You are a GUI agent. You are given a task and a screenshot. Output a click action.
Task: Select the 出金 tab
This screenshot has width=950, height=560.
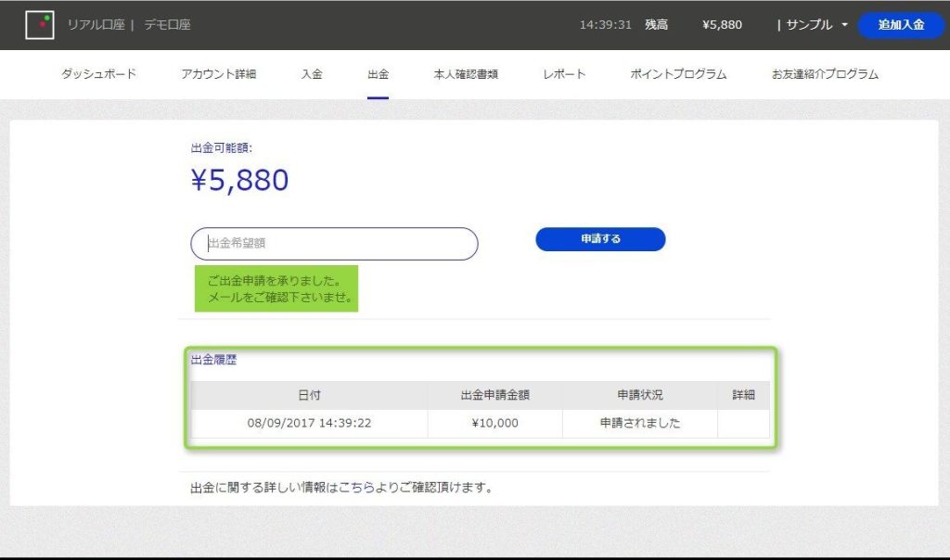[378, 74]
